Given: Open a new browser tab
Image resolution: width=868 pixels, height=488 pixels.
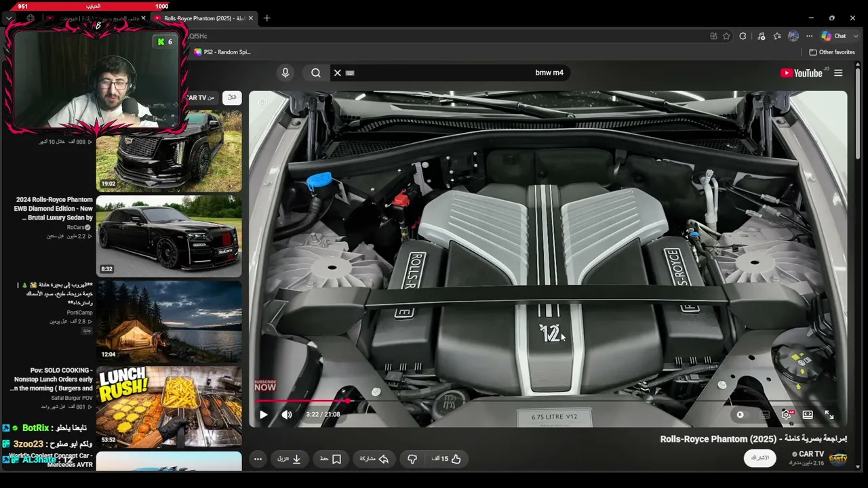Looking at the screenshot, I should coord(267,18).
